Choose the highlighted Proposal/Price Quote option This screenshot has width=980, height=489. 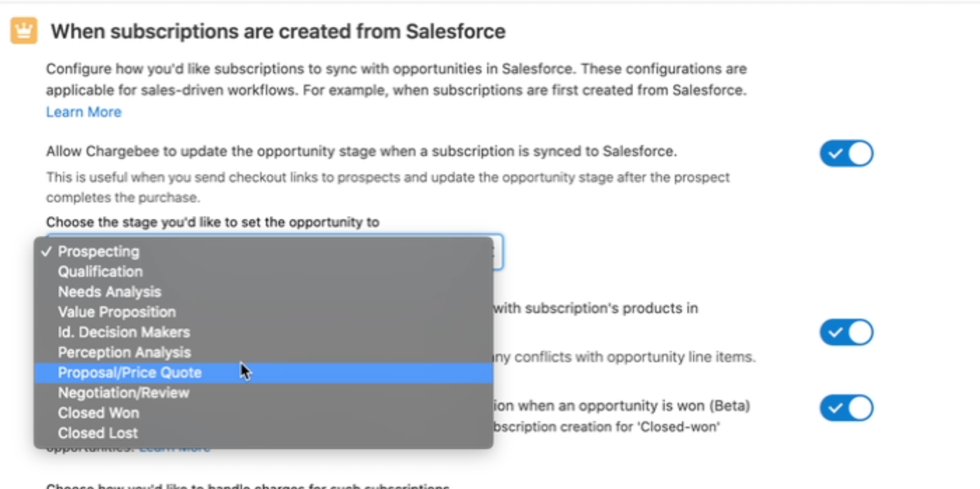(x=130, y=373)
